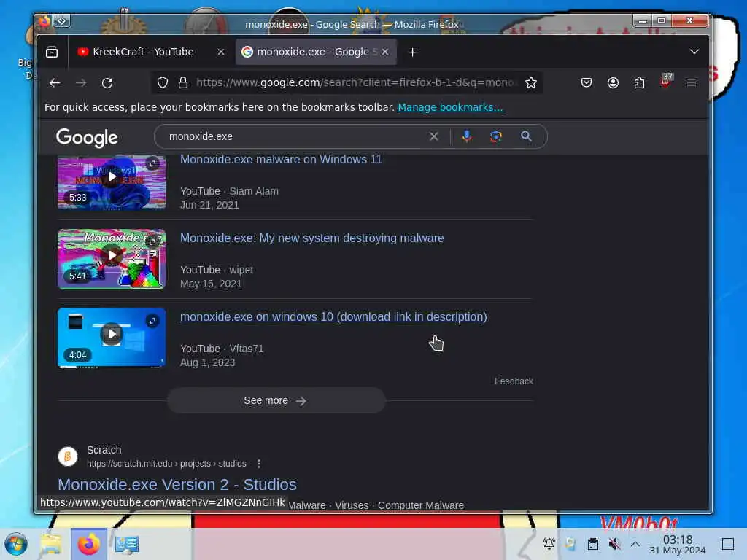Bookmark this page with the star icon
The width and height of the screenshot is (747, 560).
pos(531,83)
